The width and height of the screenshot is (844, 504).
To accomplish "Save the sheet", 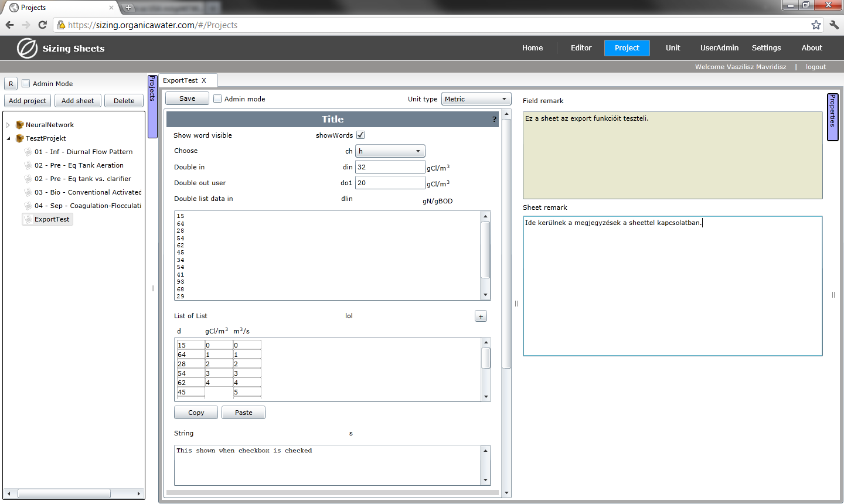I will point(187,98).
